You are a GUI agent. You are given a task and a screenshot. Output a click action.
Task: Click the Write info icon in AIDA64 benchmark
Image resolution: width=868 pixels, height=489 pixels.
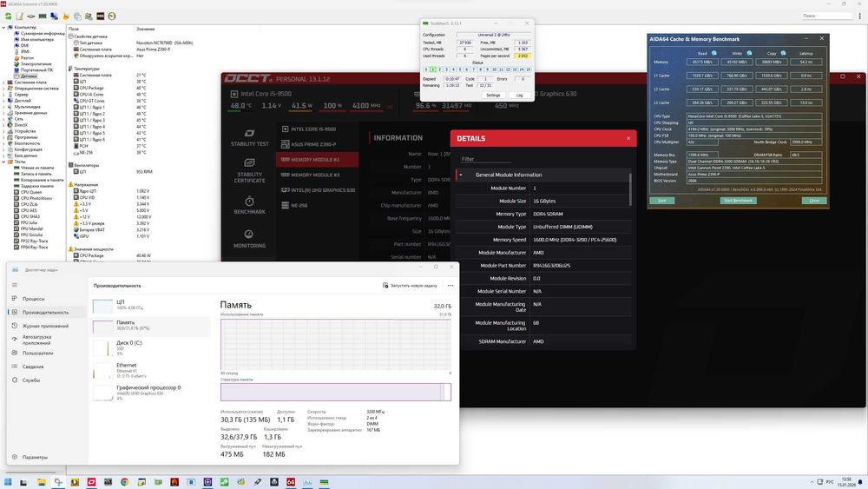(x=749, y=53)
